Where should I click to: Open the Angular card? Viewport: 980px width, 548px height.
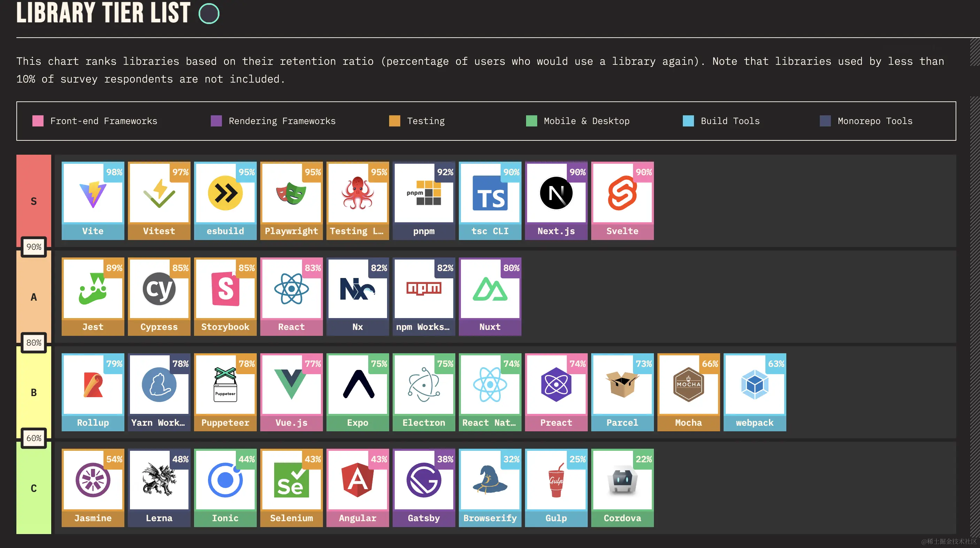click(357, 488)
